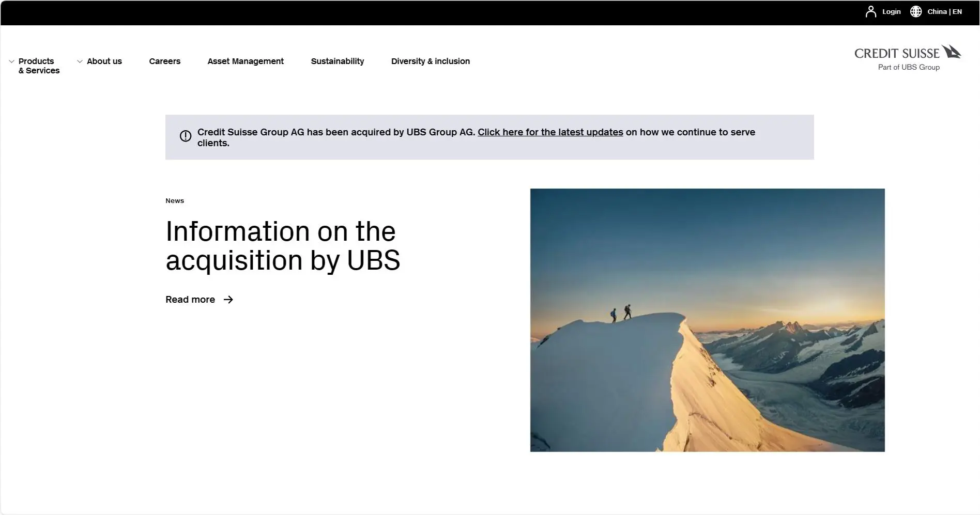Screen dimensions: 980x515
Task: Click the CREDIT SUISSE wordmark
Action: click(x=897, y=53)
